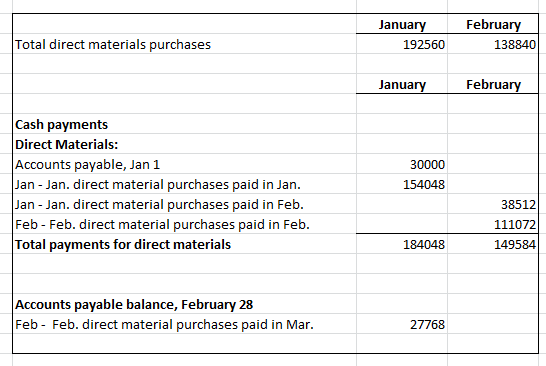Click 'Jan. direct material purchases paid in Feb.' label

[159, 204]
